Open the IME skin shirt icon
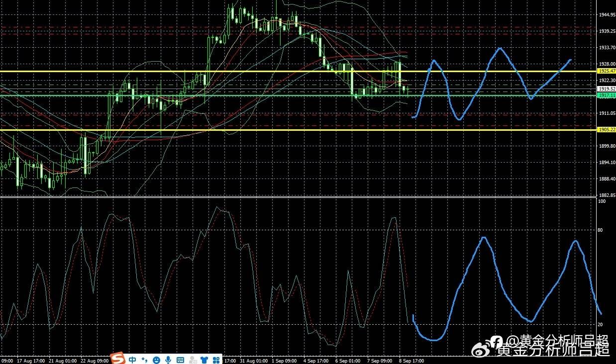616x364 pixels. pos(204,360)
